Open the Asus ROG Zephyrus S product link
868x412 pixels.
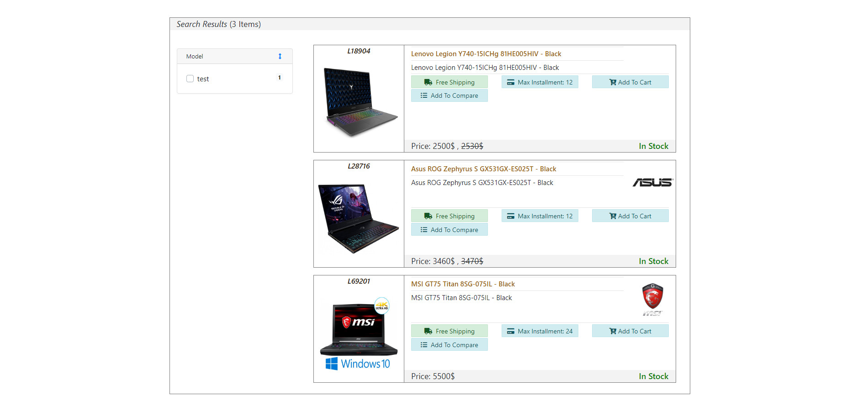click(483, 169)
